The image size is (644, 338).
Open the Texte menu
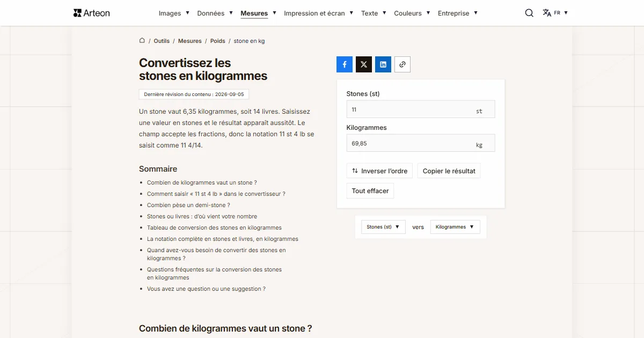(x=374, y=13)
